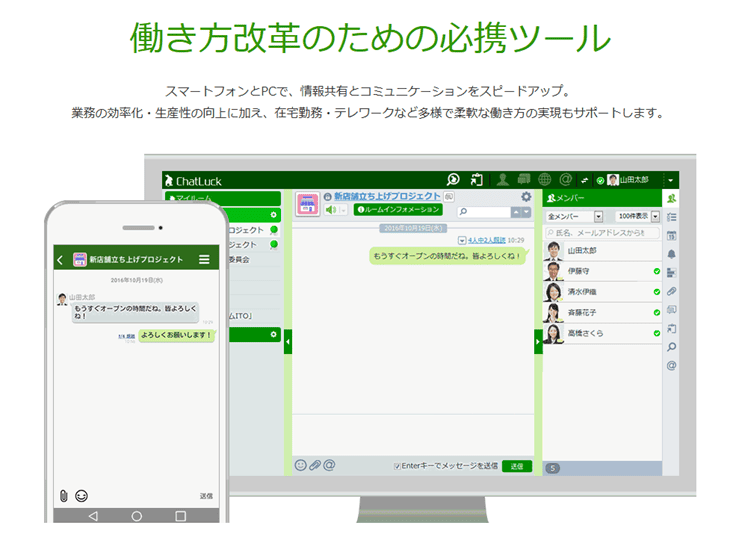Toggle Enterキーでメッセージを送信 checkbox
The height and width of the screenshot is (552, 730).
398,466
